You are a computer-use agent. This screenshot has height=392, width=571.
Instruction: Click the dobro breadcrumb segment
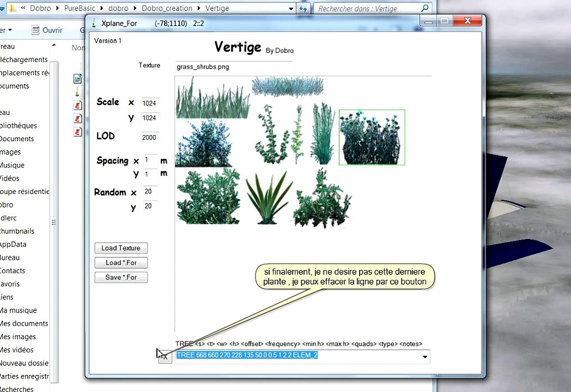click(x=118, y=8)
